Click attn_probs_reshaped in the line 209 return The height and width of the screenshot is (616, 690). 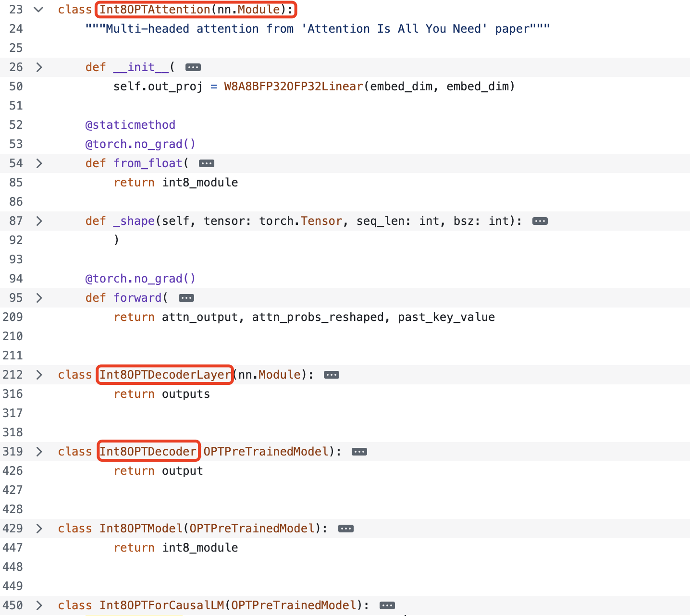(318, 317)
